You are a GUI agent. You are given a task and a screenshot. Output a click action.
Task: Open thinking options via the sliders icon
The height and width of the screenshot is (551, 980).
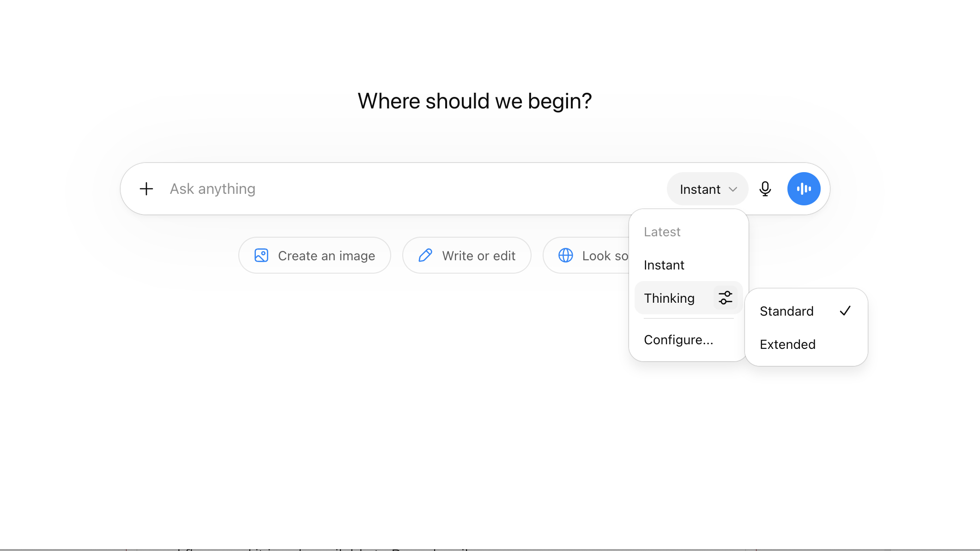724,298
